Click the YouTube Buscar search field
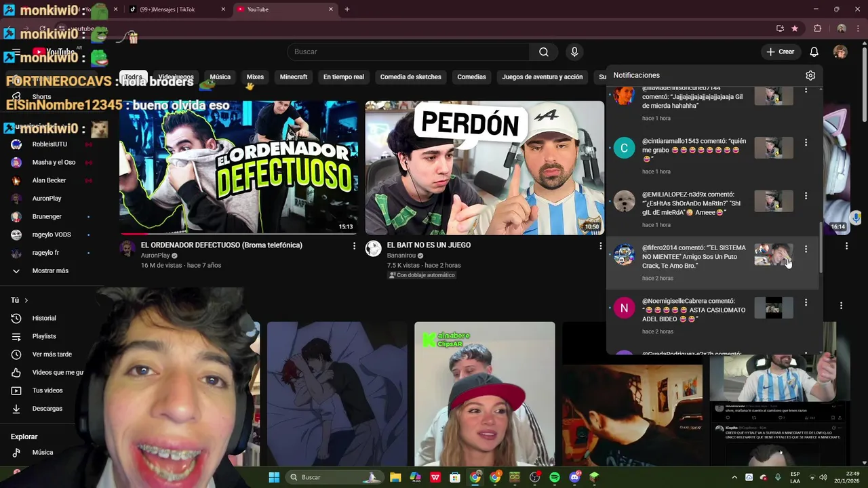868x488 pixels. click(408, 52)
